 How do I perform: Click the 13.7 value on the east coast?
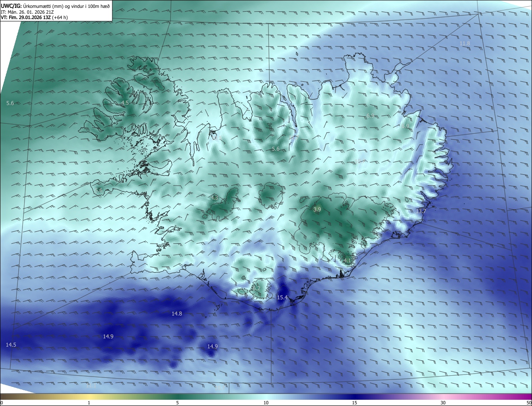[x=421, y=211]
